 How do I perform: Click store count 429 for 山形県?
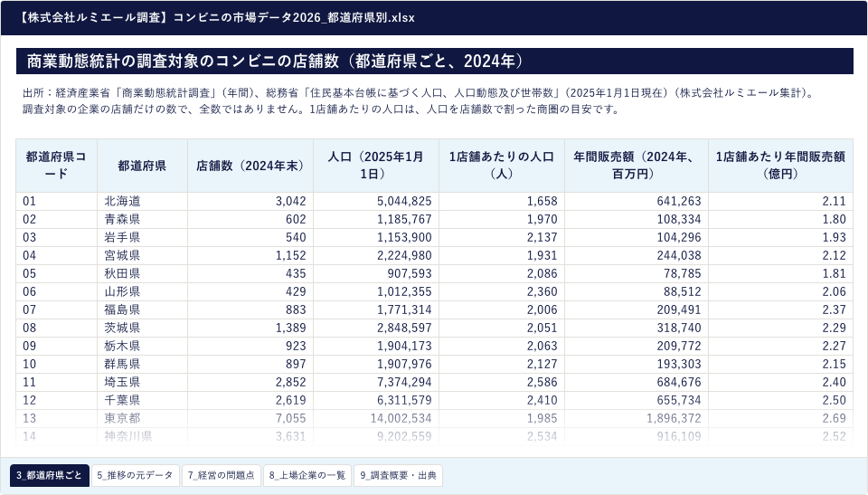(250, 291)
